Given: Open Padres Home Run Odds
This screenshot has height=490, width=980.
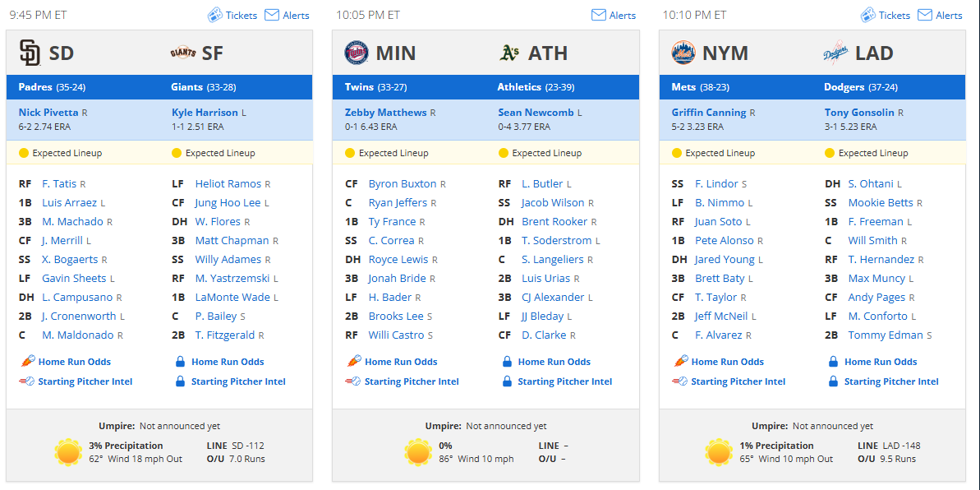Looking at the screenshot, I should [x=75, y=362].
